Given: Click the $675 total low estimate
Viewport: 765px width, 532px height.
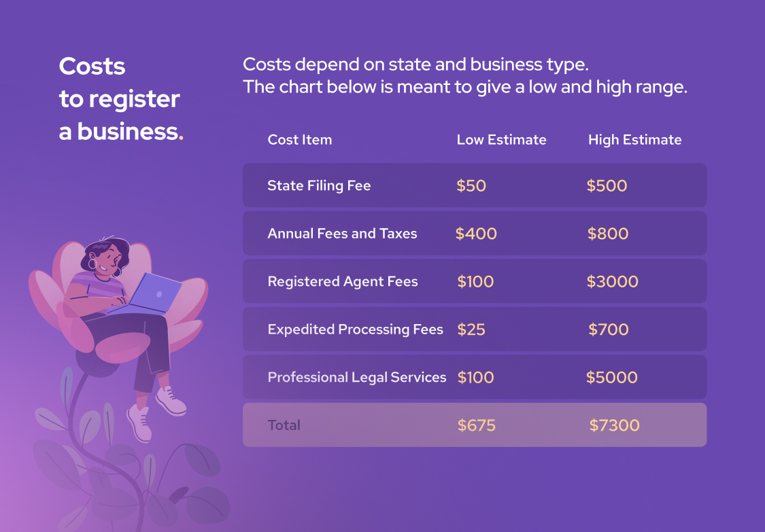Looking at the screenshot, I should (x=477, y=426).
